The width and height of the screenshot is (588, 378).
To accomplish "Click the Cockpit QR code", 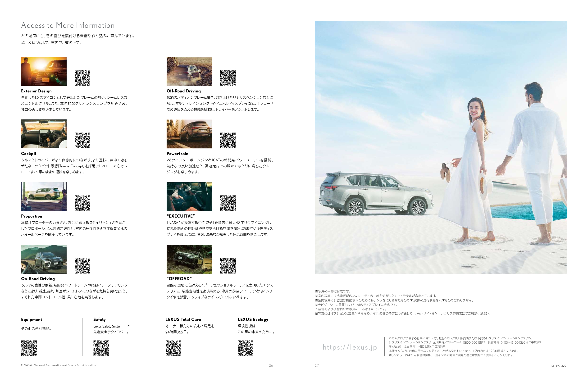I will click(82, 140).
